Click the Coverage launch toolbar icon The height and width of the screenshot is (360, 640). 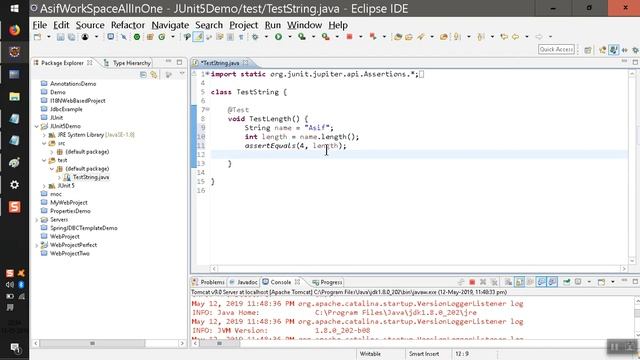pos(302,37)
